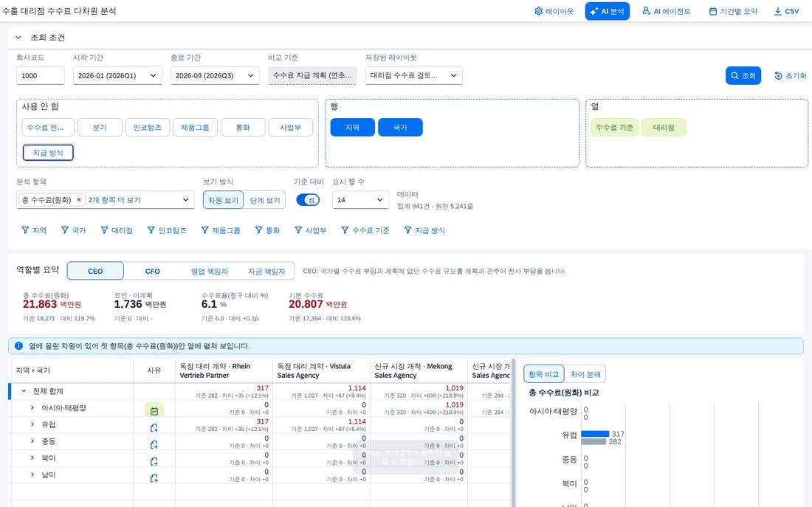Open the AI 에이전트 person icon
The image size is (812, 507).
(647, 11)
